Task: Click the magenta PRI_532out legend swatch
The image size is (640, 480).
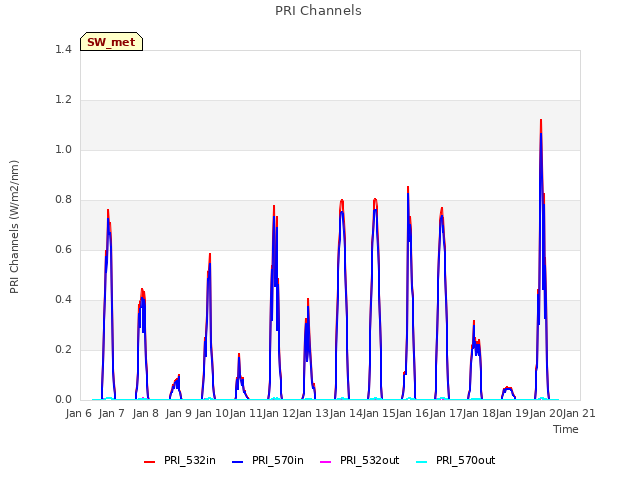Action: pos(325,462)
